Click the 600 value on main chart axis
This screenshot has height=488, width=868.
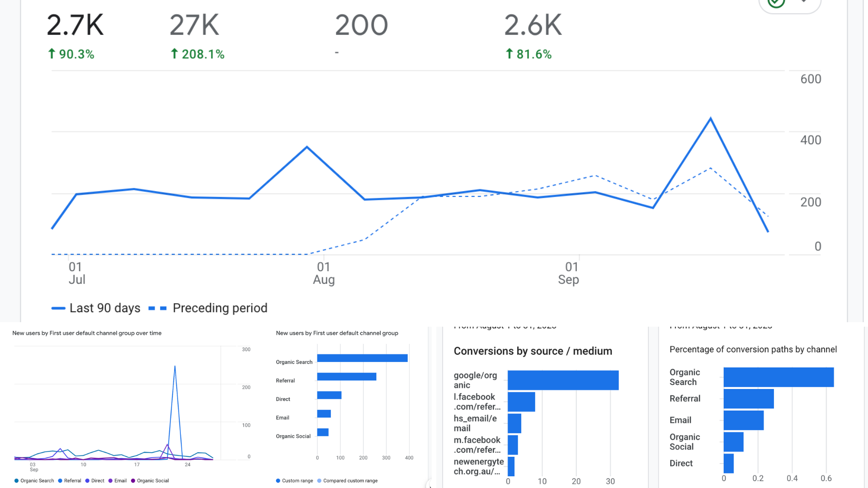pyautogui.click(x=811, y=79)
